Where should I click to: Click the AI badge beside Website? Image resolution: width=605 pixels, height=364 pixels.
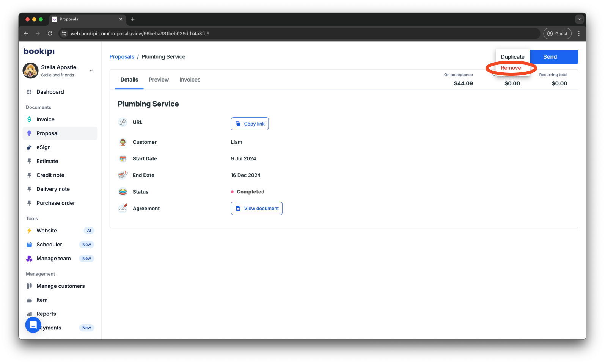tap(89, 231)
